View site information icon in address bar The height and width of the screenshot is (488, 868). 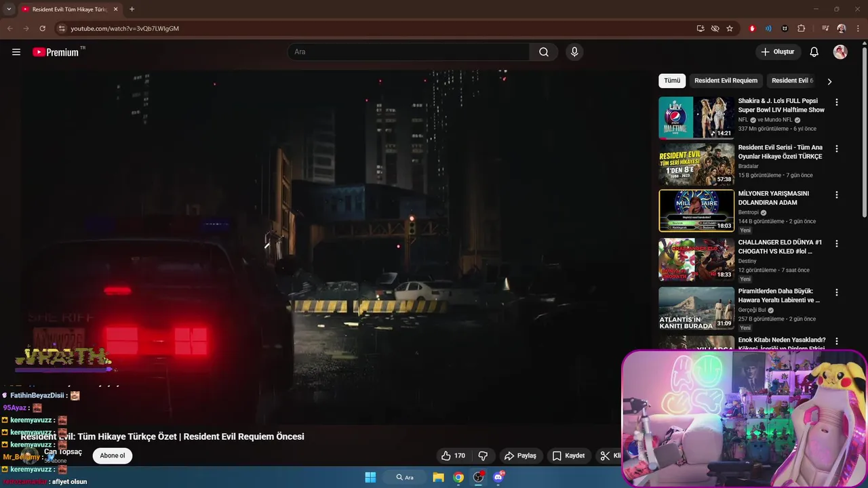tap(62, 28)
